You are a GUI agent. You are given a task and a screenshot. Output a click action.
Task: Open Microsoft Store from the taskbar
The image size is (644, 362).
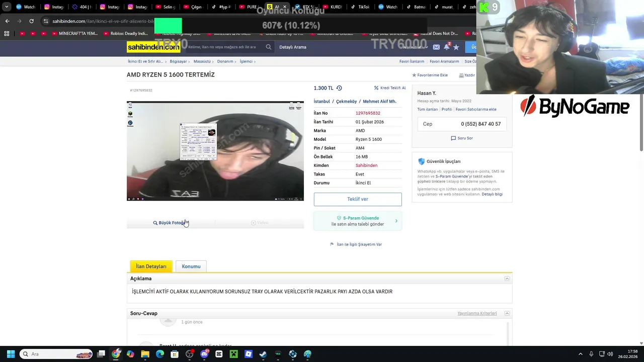point(175,354)
